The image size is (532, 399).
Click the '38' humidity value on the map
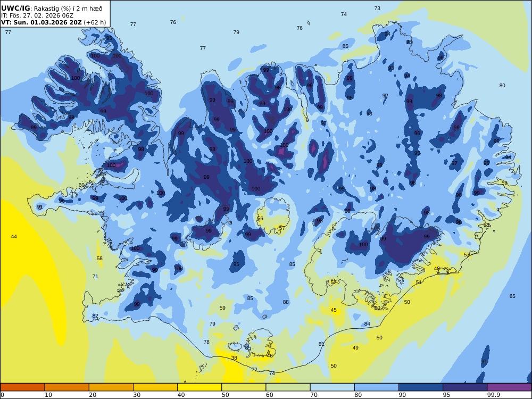pos(234,358)
